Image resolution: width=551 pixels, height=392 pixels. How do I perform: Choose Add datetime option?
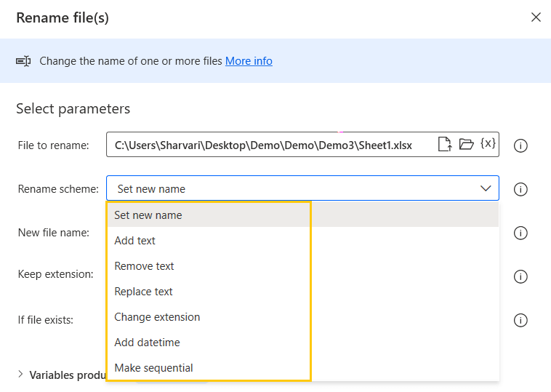[302, 343]
